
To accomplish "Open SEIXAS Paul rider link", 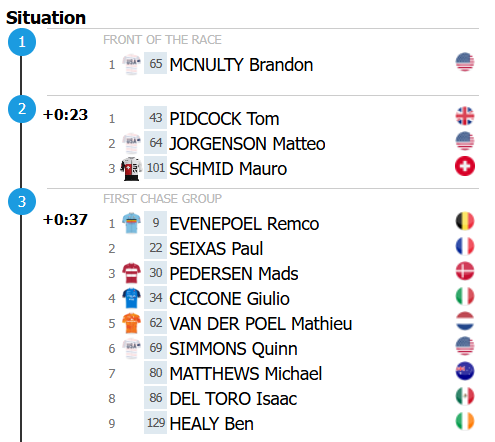I will [216, 249].
